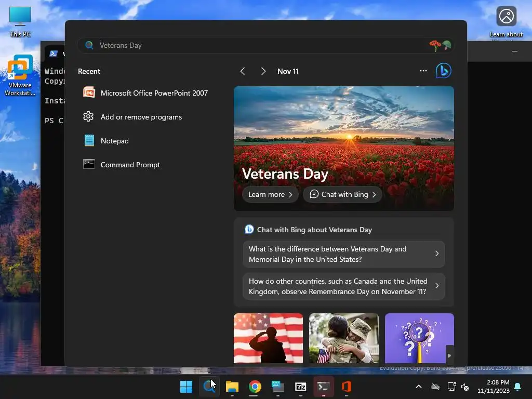Click PowerShell tab icon in background terminal
532x399 pixels.
[x=54, y=54]
